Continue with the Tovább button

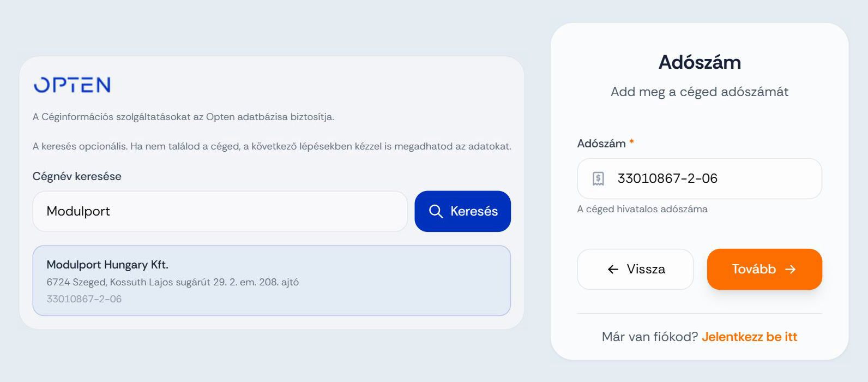(x=764, y=269)
